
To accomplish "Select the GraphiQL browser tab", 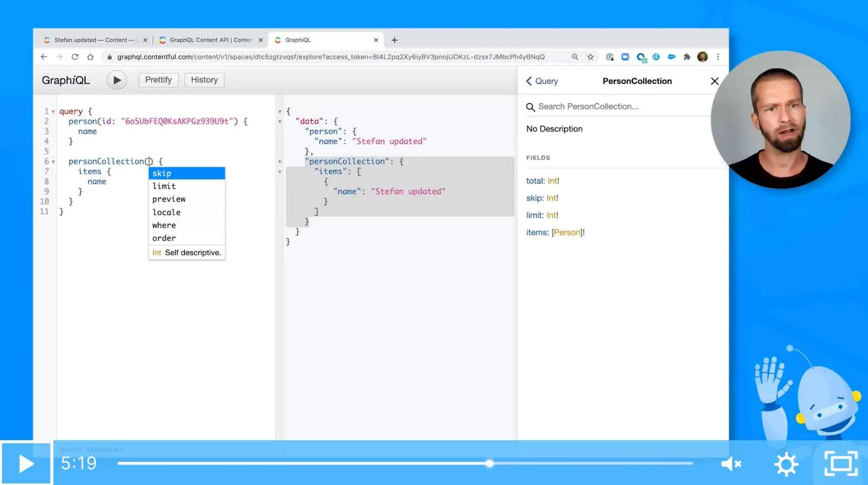I will coord(324,40).
